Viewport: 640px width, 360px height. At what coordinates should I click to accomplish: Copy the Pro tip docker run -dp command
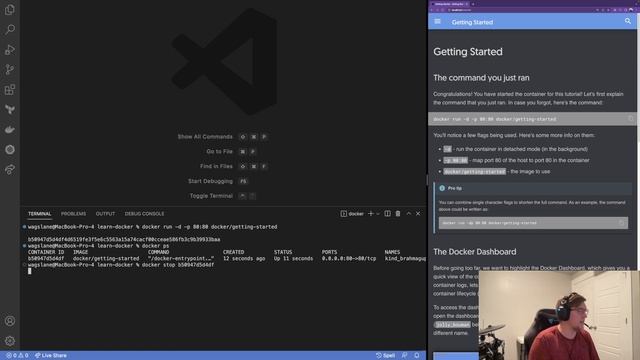[621, 223]
